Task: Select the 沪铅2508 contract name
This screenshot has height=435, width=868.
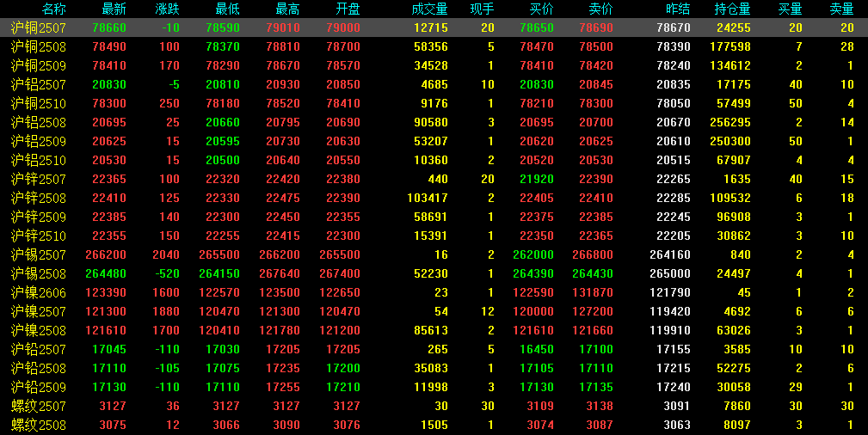Action: pyautogui.click(x=38, y=368)
